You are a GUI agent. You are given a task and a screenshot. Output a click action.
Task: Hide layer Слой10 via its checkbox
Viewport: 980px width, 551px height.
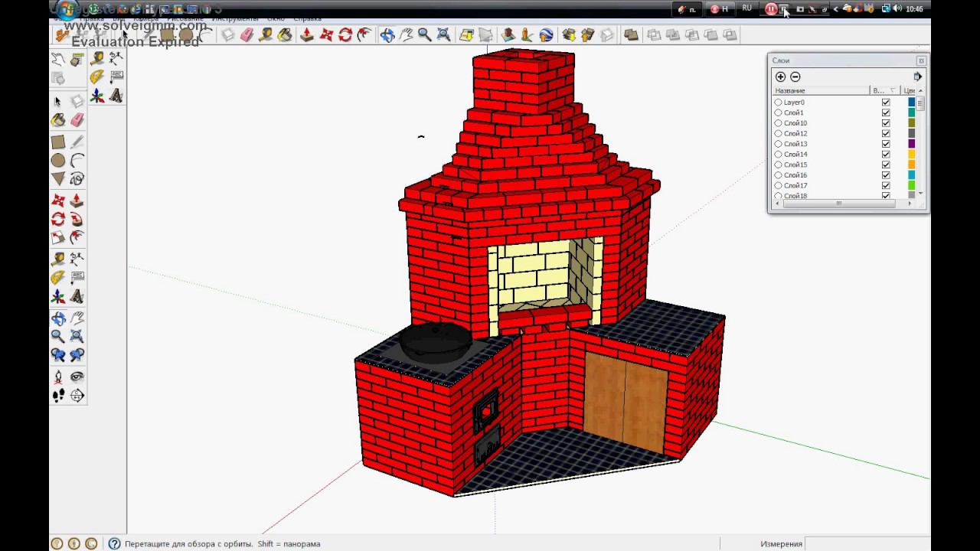pyautogui.click(x=886, y=123)
